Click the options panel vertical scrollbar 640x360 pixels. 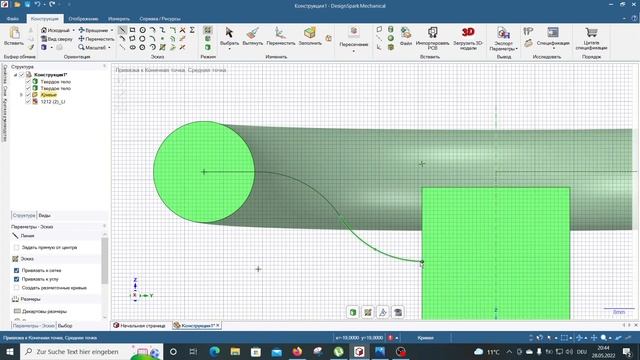104,260
